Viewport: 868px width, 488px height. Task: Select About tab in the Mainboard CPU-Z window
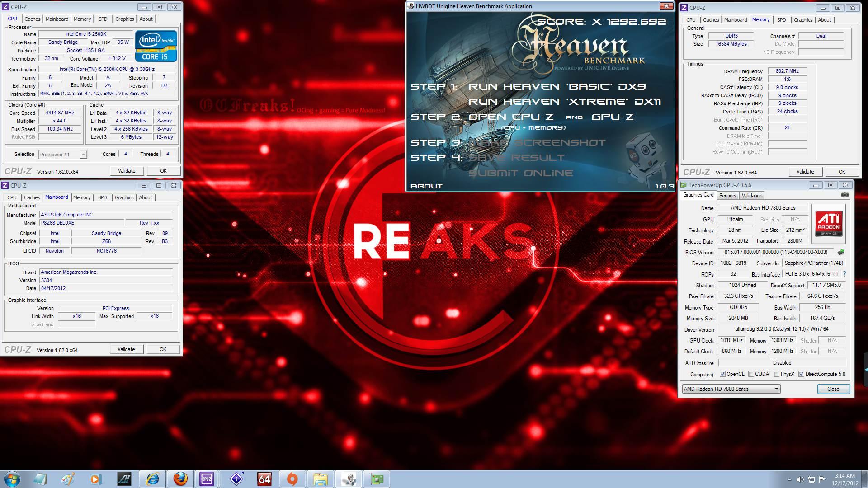[146, 197]
